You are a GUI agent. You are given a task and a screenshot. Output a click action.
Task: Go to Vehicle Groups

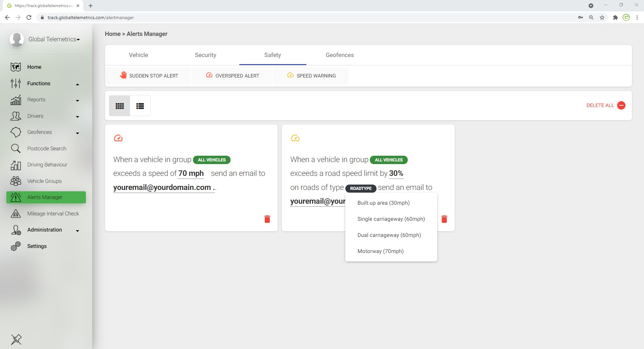tap(44, 181)
